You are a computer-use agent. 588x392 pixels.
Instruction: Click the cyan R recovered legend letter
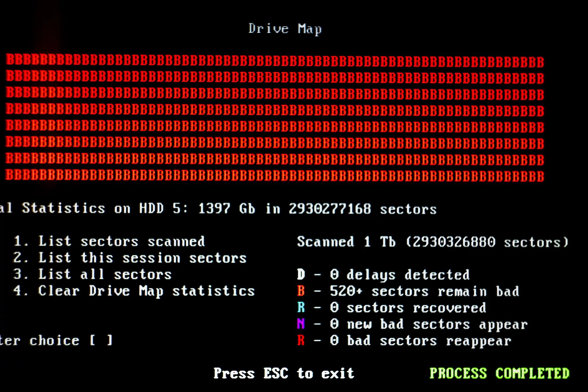tap(301, 307)
